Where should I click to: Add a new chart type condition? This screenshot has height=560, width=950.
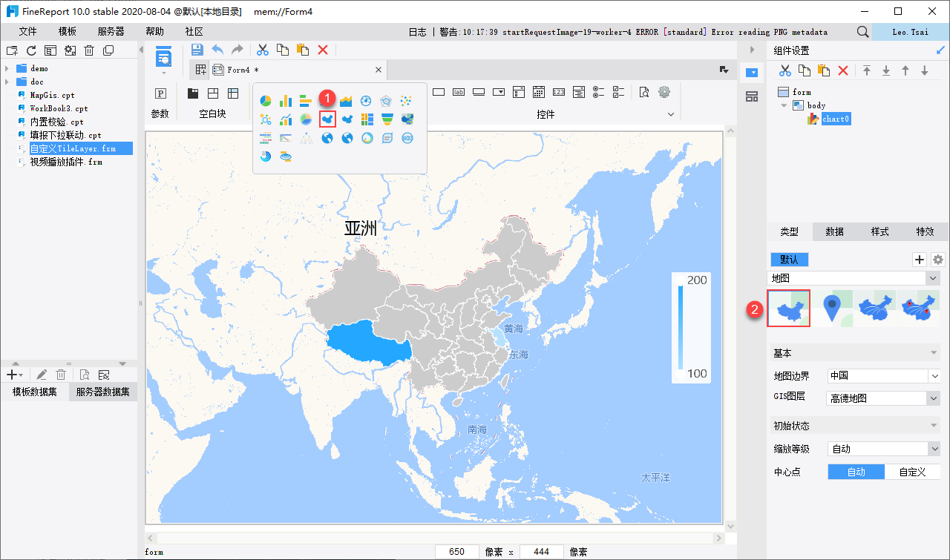point(919,260)
